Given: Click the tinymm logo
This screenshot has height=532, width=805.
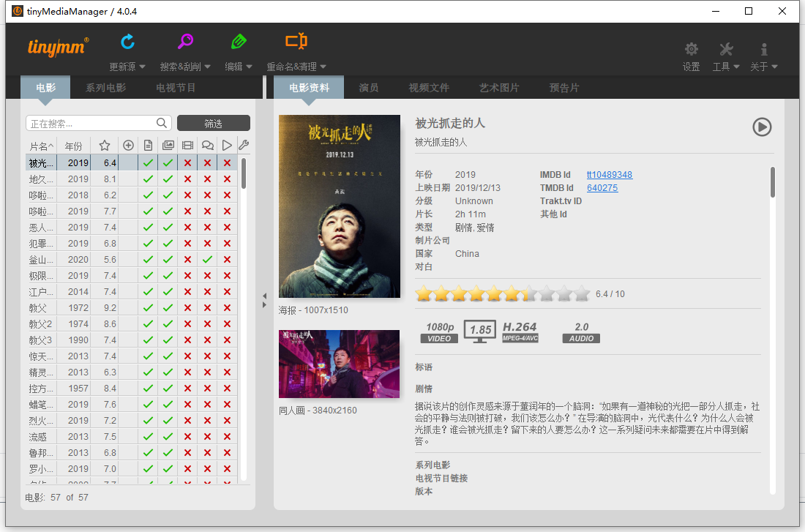Looking at the screenshot, I should point(58,47).
